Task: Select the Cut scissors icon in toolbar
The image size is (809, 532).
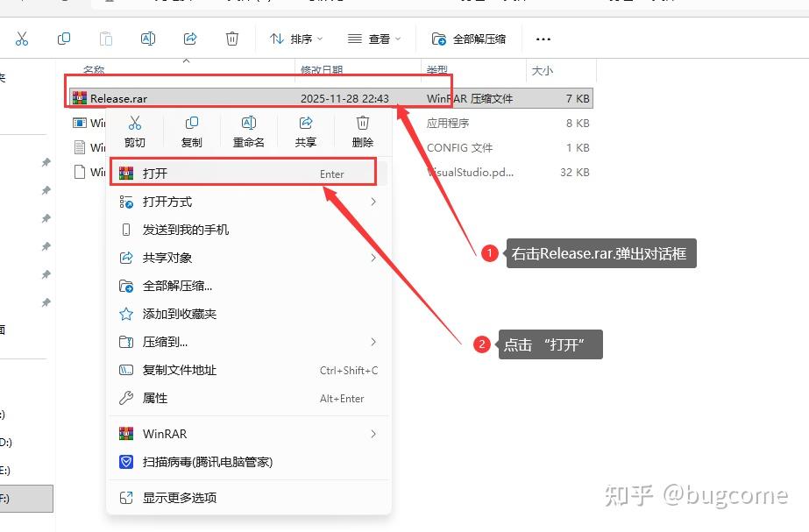Action: pyautogui.click(x=23, y=39)
